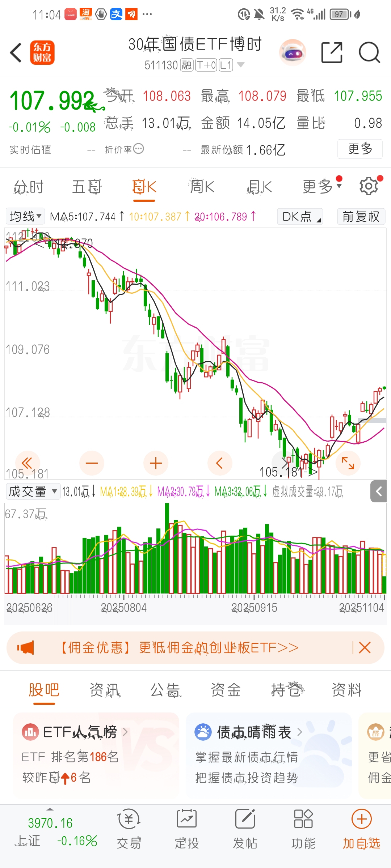Open 债市晴雨表 weather icon
This screenshot has height=868, width=391.
203,732
